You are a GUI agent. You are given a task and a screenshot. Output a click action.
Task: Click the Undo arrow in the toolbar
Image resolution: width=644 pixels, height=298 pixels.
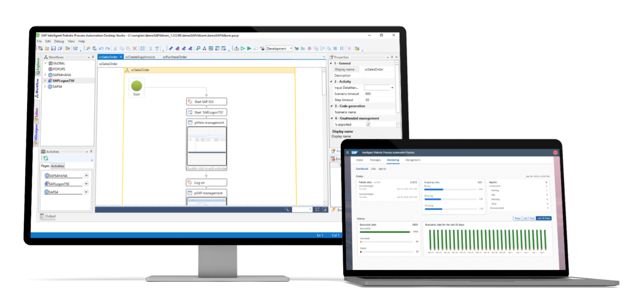[x=101, y=48]
